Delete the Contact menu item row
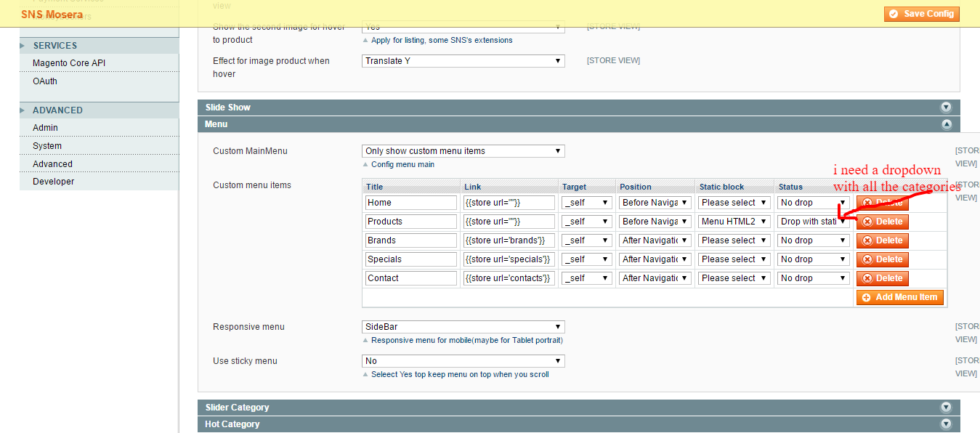This screenshot has width=980, height=433. tap(882, 278)
